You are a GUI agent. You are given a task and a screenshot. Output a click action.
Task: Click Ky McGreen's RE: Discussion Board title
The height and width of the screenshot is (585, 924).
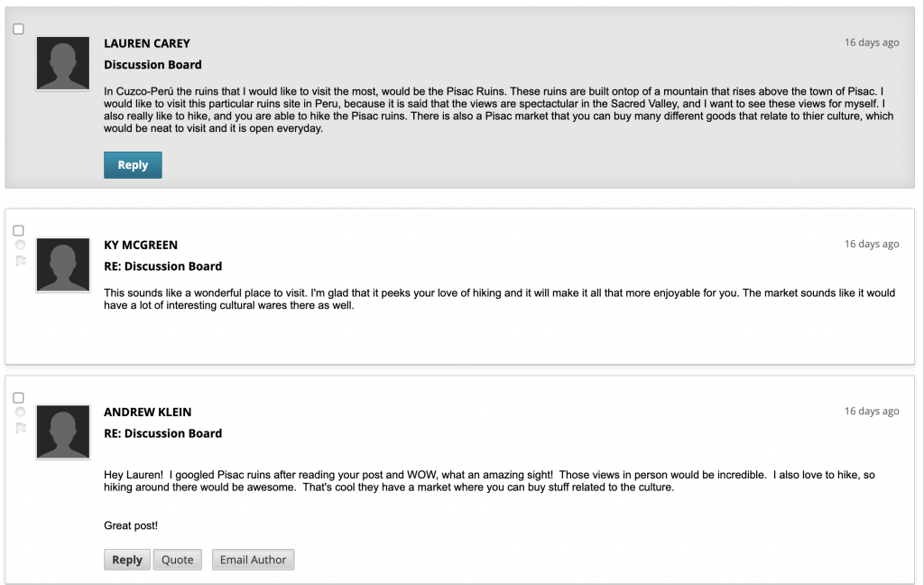[x=163, y=266]
